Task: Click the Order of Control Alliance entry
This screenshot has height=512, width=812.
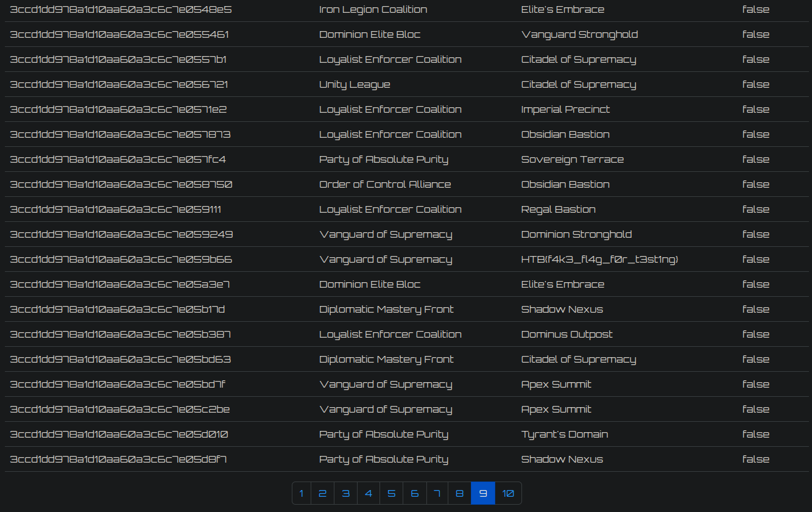Action: [x=385, y=185]
